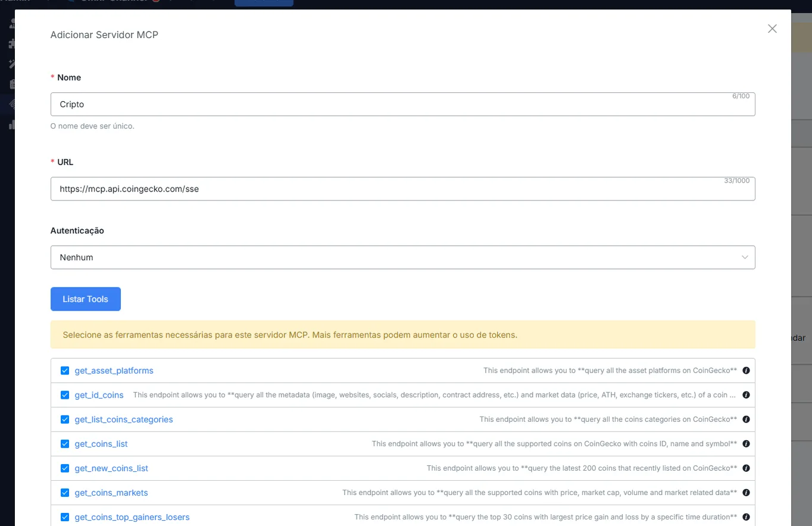Open the Autenticação dropdown showing Nenhum
Screen dimensions: 812x526
coord(402,257)
